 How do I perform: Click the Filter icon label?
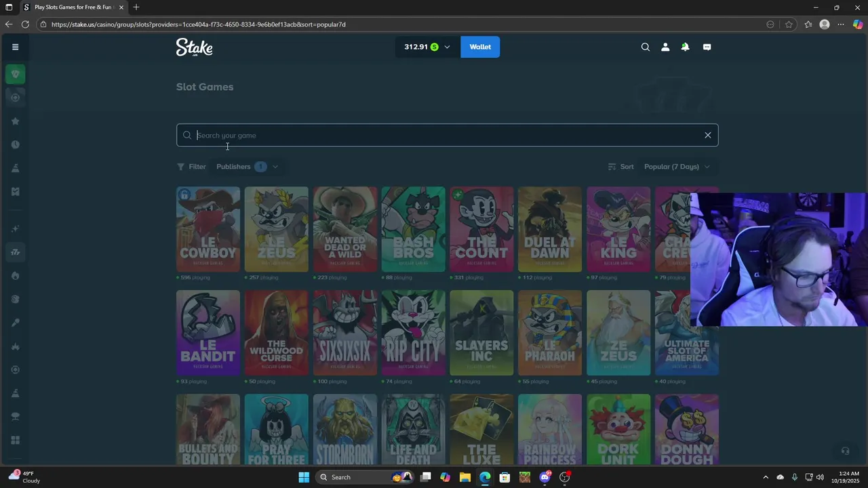(x=191, y=167)
